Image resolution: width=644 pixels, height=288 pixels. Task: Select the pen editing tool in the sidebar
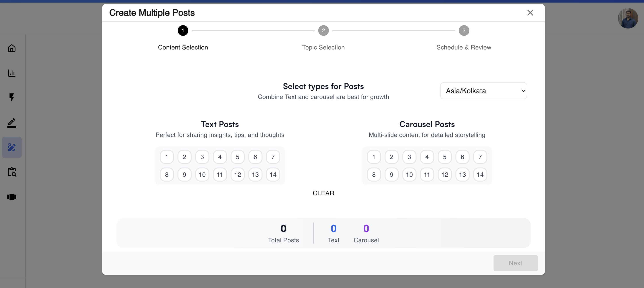[x=12, y=123]
